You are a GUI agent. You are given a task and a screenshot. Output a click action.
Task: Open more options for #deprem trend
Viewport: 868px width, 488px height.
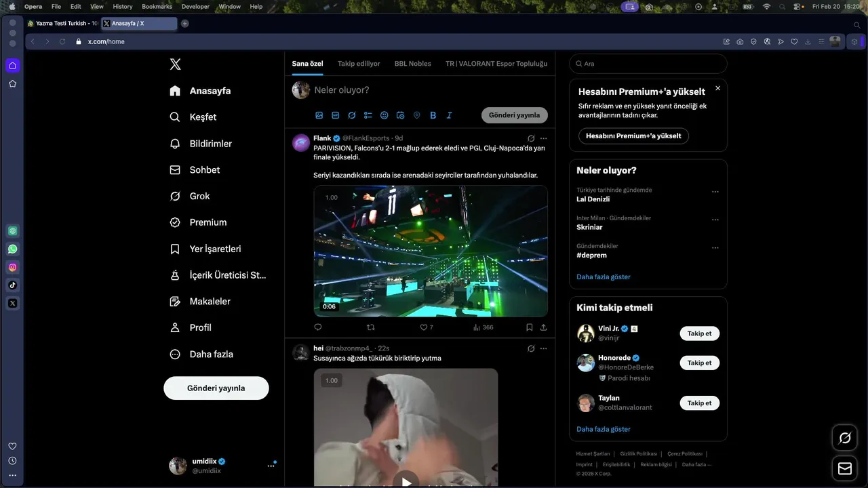click(715, 248)
